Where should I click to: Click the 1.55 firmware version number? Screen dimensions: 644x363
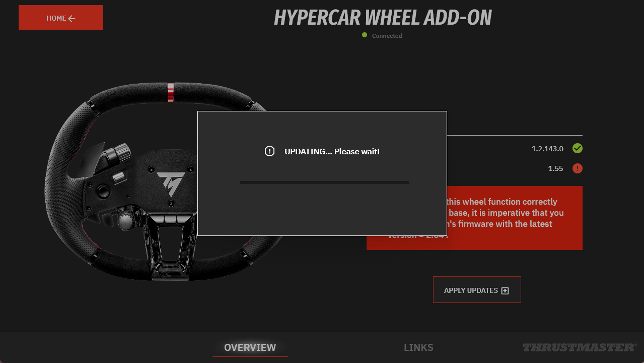click(555, 168)
